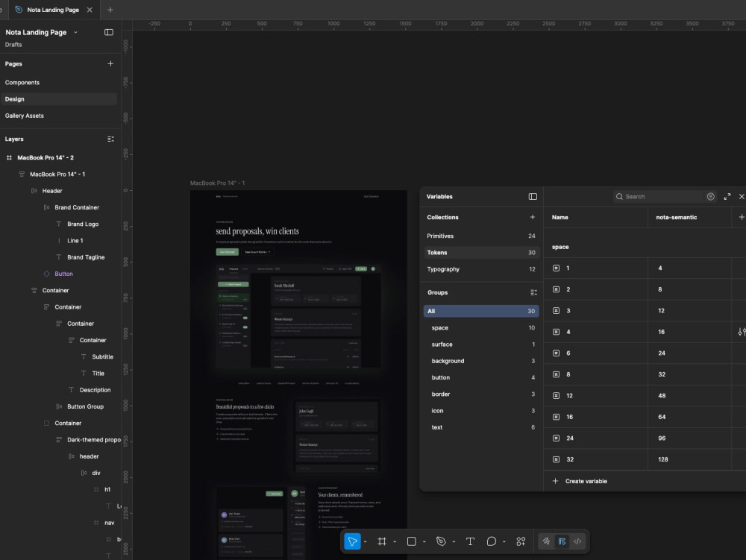
Task: Select the icon variables group
Action: coord(481,411)
